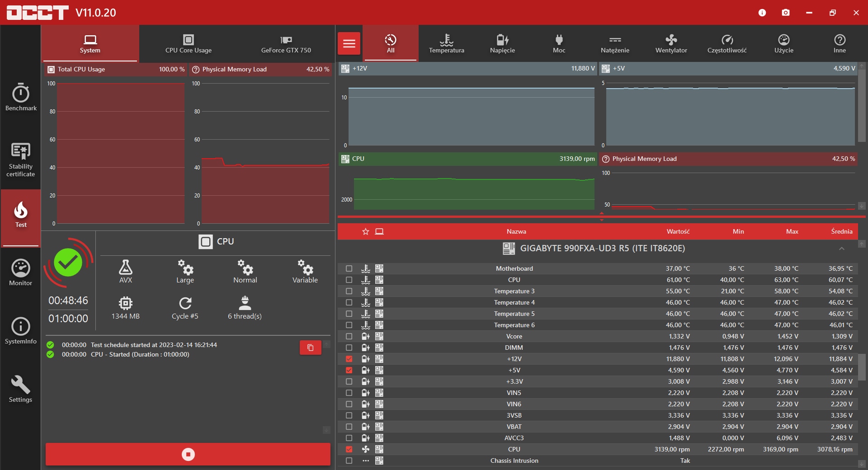868x470 pixels.
Task: Click the info icon in title bar
Action: 762,13
